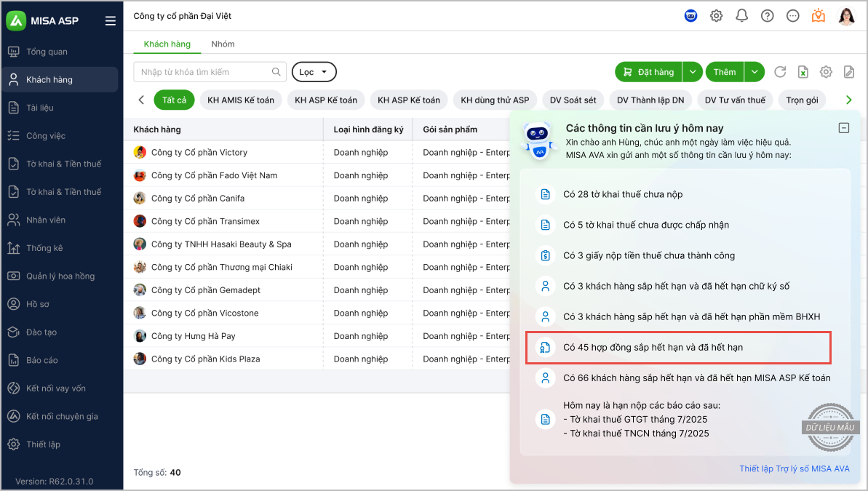Filter by DV Thành lập DN
Image resolution: width=868 pixels, height=491 pixels.
(x=650, y=100)
